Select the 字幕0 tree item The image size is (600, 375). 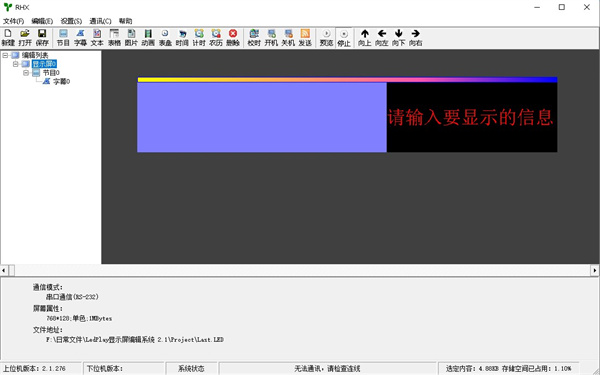[61, 82]
